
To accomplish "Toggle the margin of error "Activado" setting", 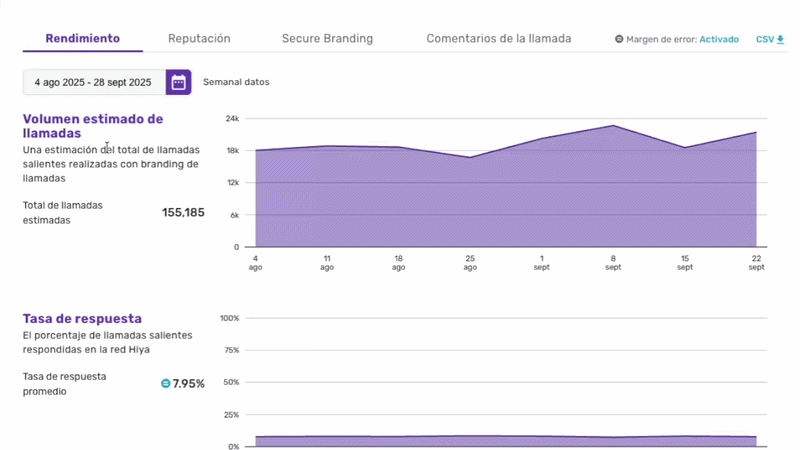I will pos(719,40).
